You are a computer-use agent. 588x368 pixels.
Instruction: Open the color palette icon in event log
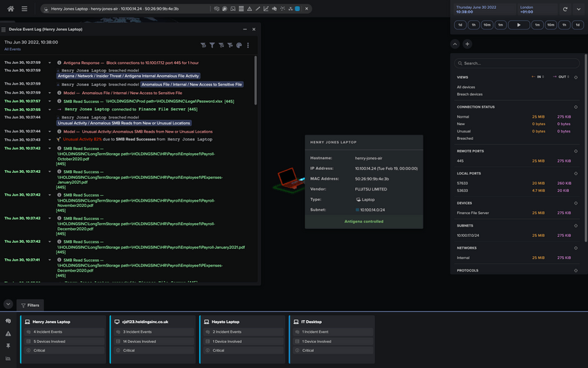coord(239,46)
